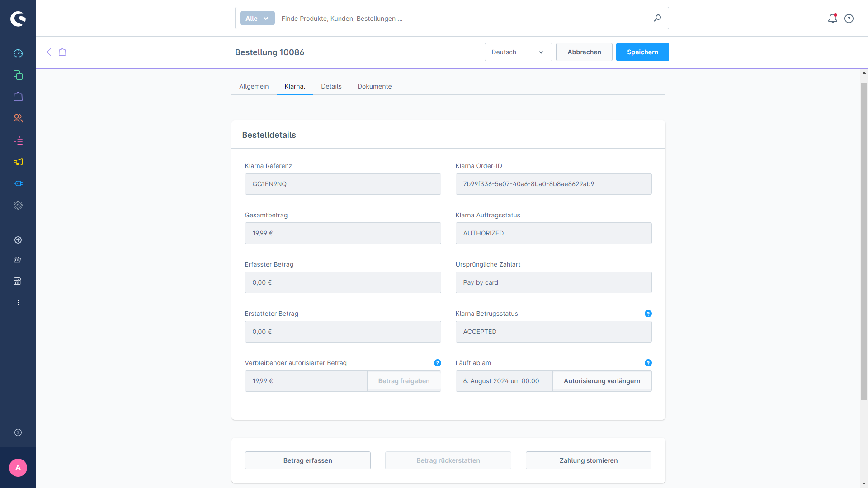
Task: Open the help question mark icon in header
Action: [849, 19]
